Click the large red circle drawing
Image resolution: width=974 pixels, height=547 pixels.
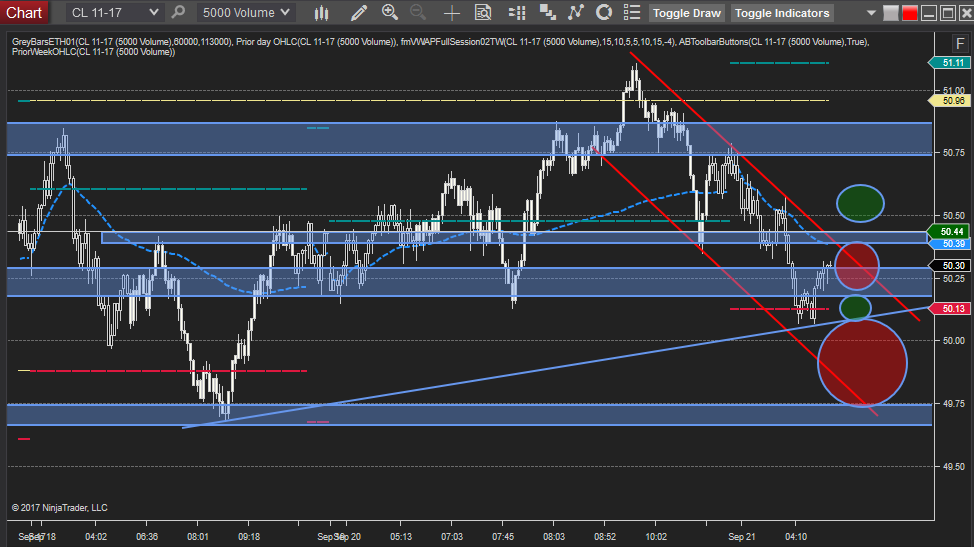862,363
